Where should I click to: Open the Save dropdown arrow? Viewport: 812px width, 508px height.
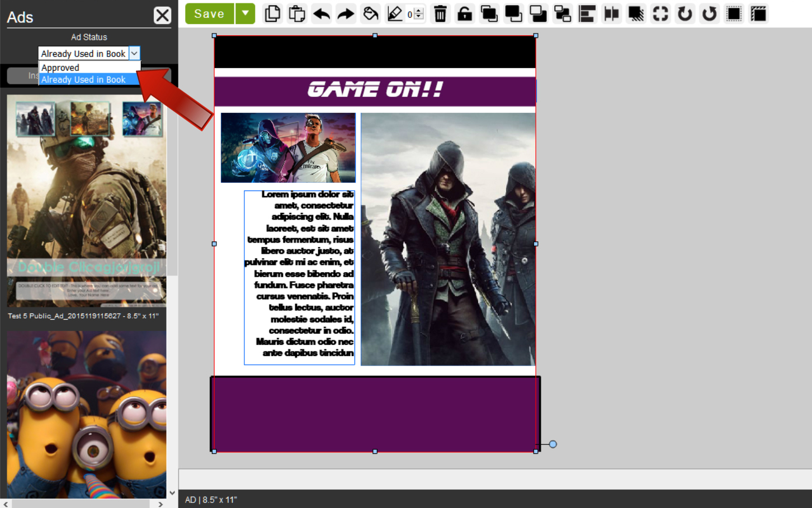(x=245, y=13)
